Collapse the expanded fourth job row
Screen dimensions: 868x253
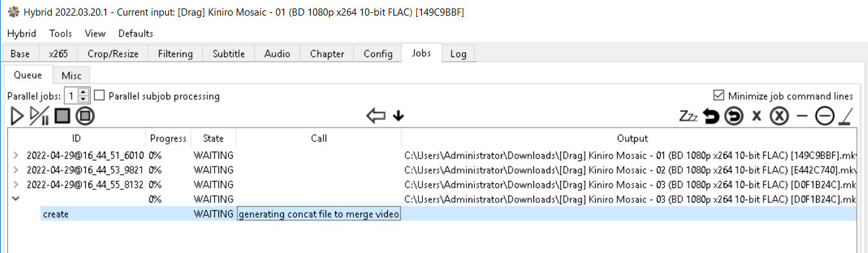tap(16, 198)
